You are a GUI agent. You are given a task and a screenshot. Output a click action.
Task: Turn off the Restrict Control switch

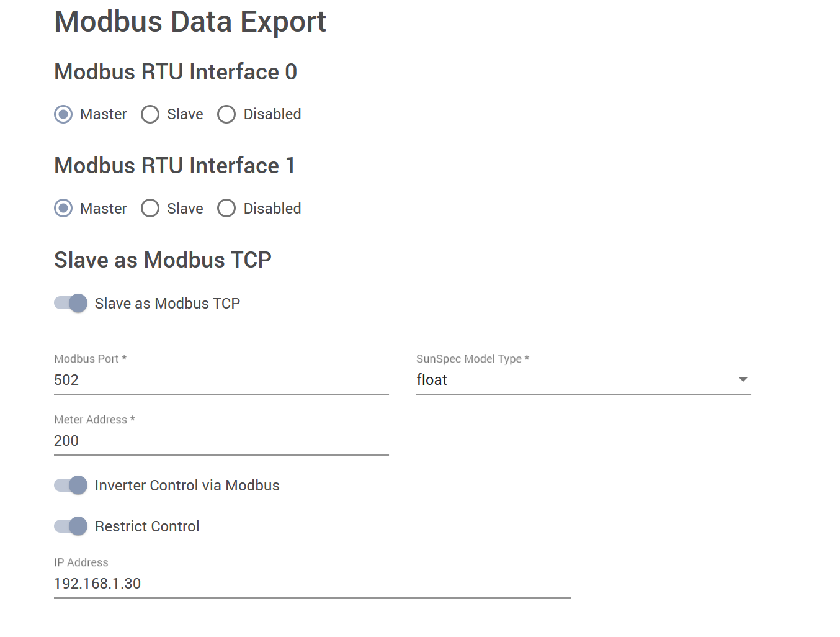pyautogui.click(x=71, y=526)
